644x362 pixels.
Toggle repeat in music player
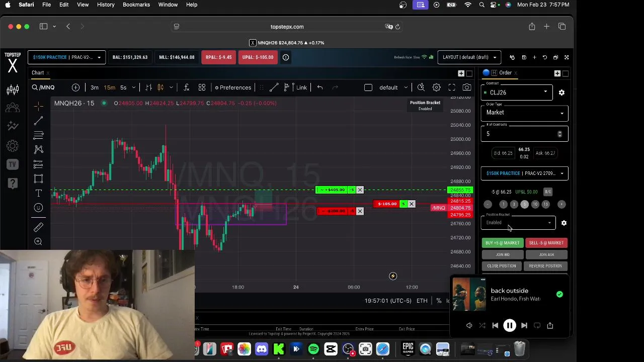(x=537, y=326)
